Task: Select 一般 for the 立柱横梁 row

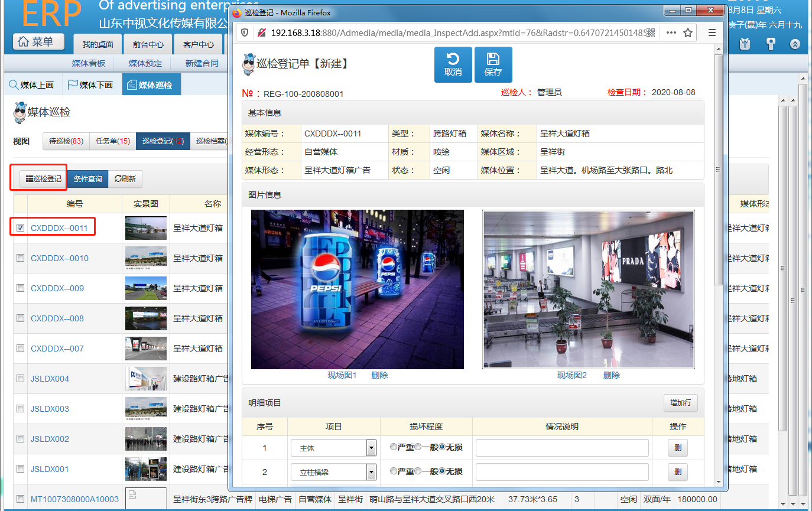Action: [x=418, y=471]
